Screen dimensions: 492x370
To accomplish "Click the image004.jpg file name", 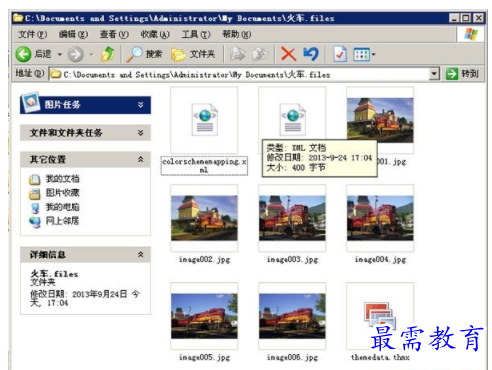I will click(380, 259).
